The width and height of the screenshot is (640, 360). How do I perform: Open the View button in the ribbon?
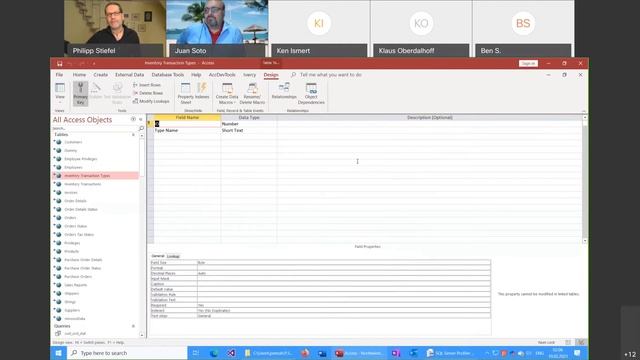(60, 93)
